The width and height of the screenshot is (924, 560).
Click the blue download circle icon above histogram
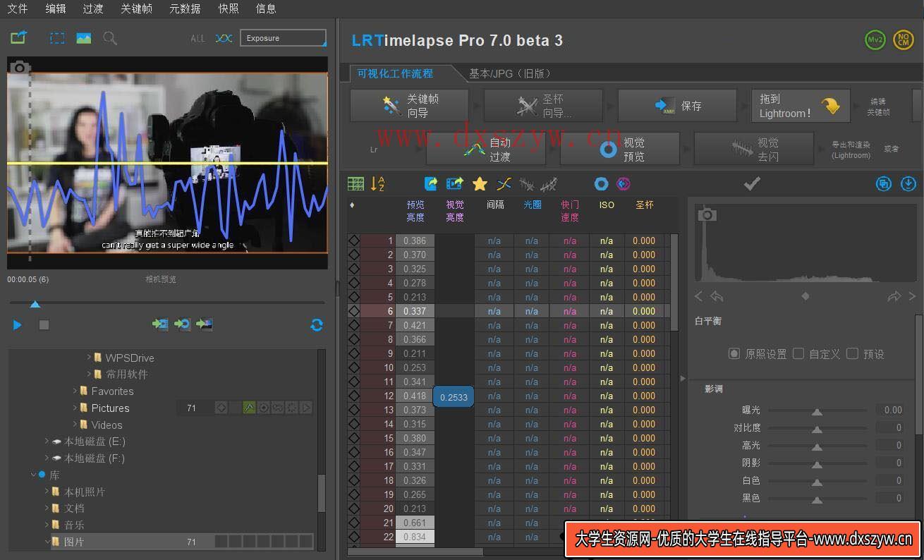(908, 184)
